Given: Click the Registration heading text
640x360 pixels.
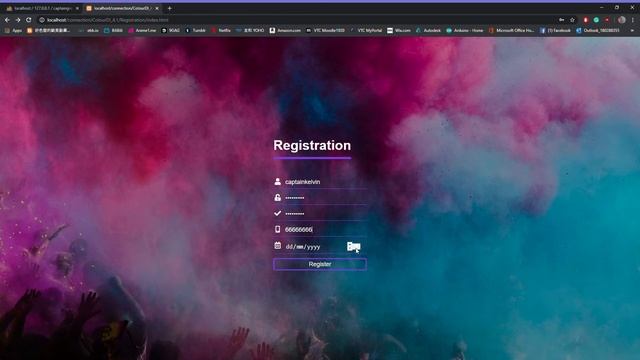Looking at the screenshot, I should [x=312, y=145].
